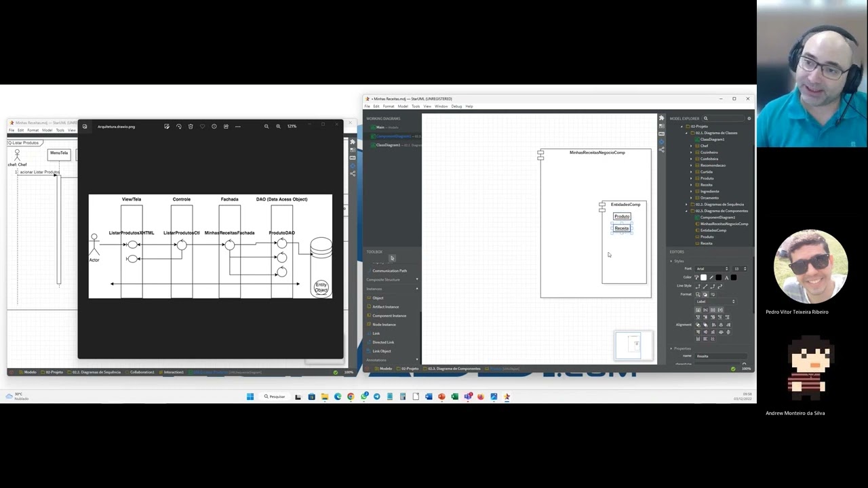Select Directed Link tool in Toolbox
Viewport: 868px width, 488px height.
pos(383,342)
